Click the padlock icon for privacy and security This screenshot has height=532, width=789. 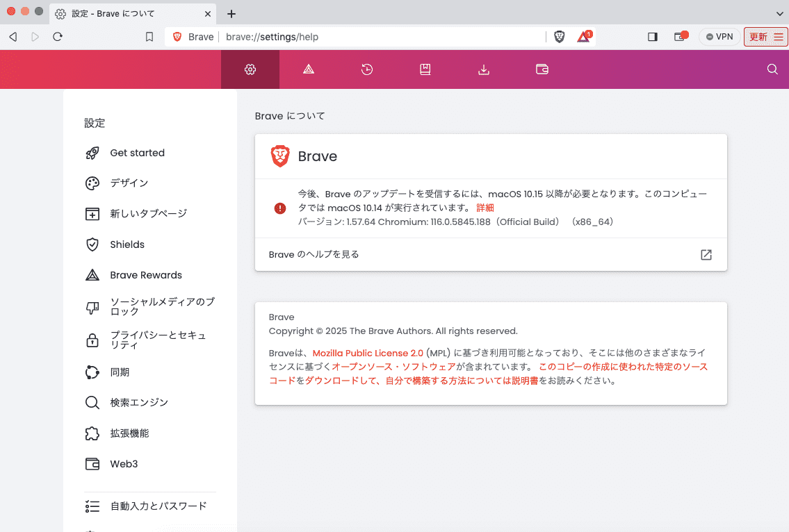[92, 340]
